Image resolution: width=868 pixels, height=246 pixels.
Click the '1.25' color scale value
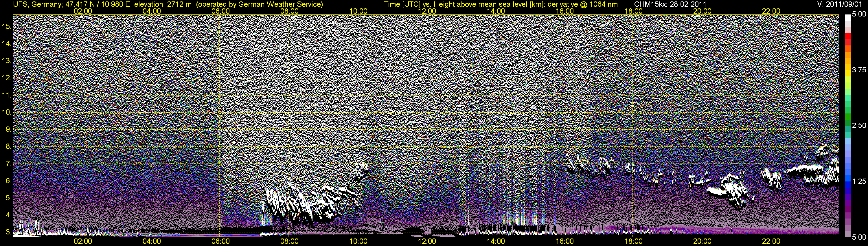coord(859,181)
